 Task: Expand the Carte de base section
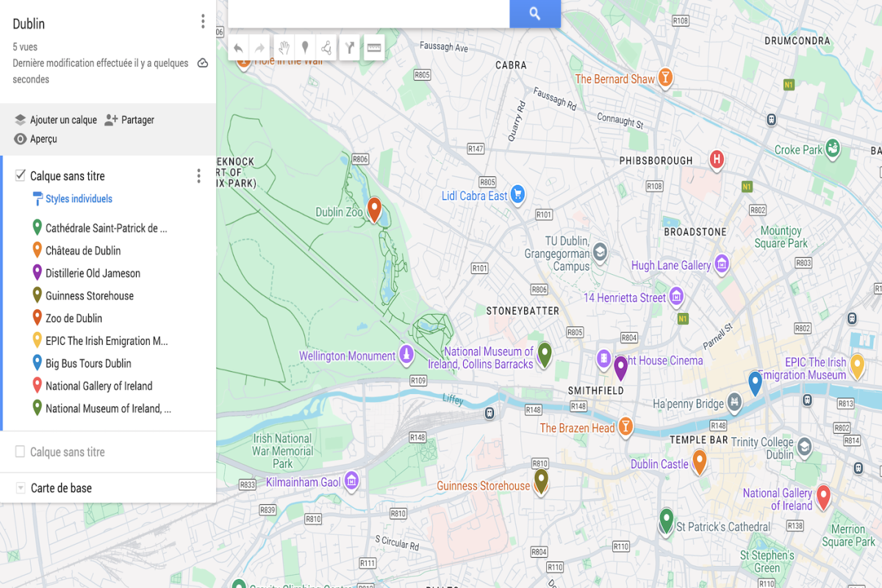click(x=21, y=488)
